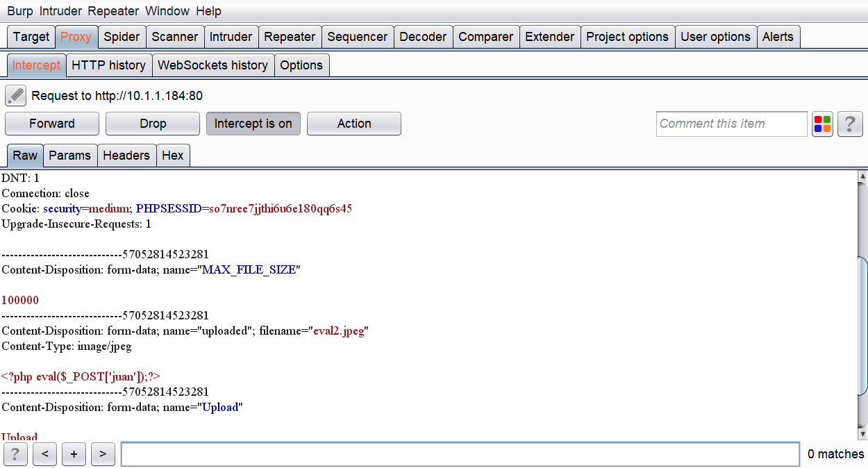
Task: Click the Comment this item field
Action: click(732, 124)
